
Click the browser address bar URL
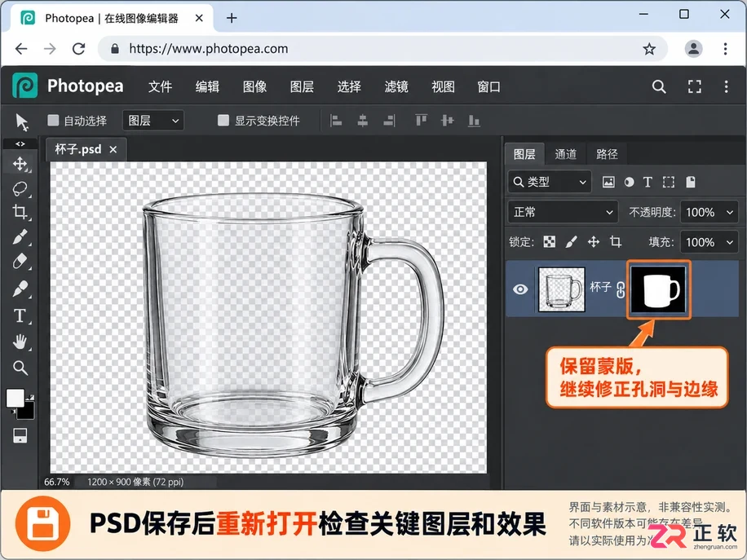209,49
